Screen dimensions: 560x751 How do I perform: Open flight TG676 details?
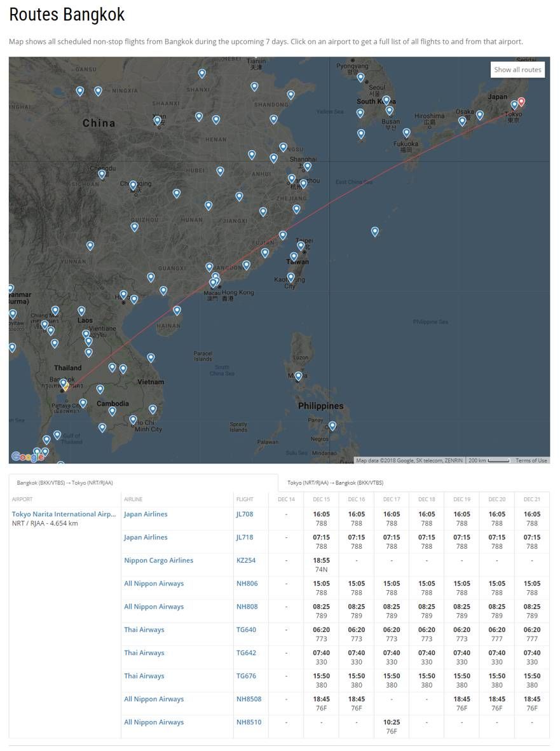click(246, 676)
